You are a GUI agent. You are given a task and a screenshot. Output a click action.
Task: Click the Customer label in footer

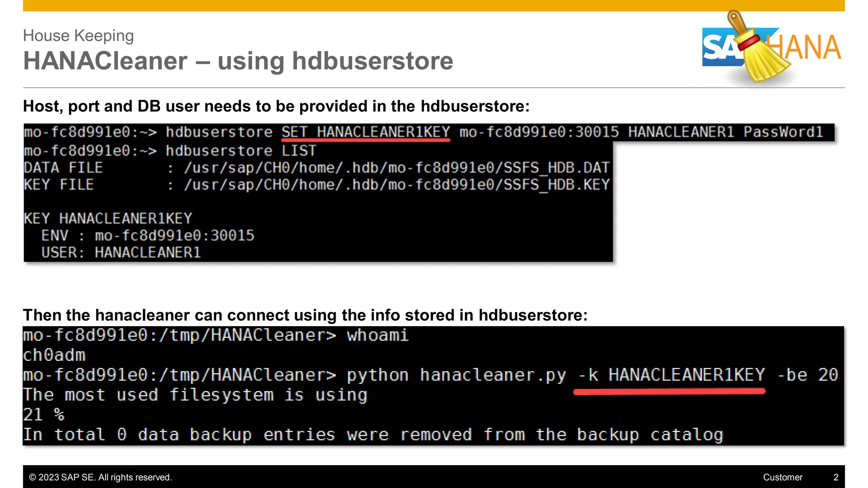click(x=782, y=477)
